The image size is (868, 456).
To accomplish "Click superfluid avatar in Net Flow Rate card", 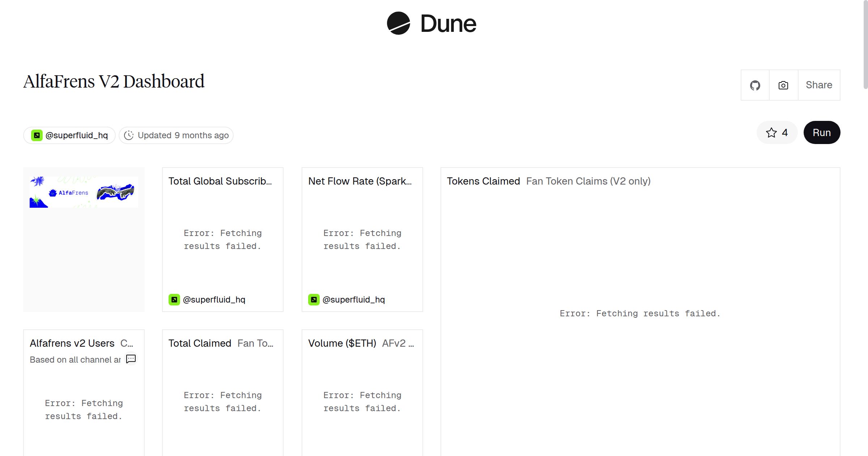I will pos(314,300).
